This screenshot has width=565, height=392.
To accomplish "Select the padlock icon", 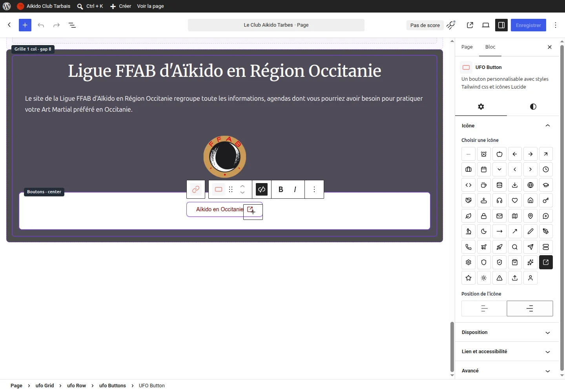I will click(x=484, y=216).
